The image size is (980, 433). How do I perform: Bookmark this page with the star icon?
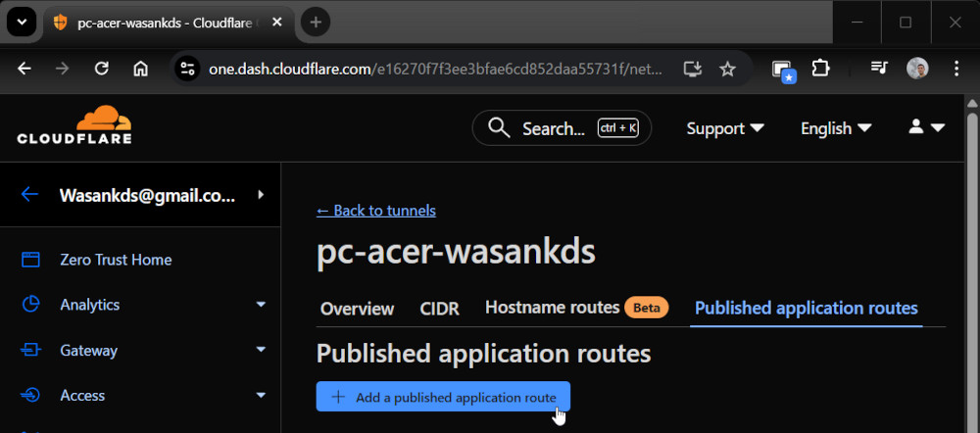(x=727, y=69)
